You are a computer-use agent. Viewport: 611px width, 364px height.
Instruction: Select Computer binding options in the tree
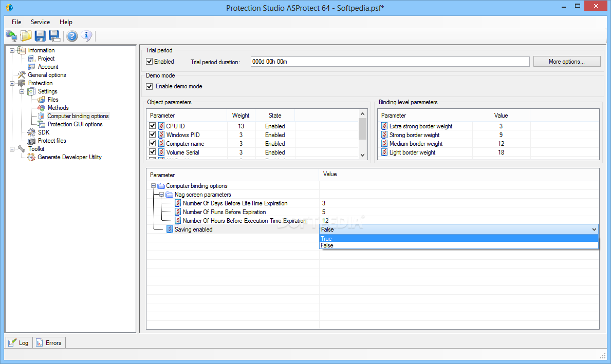coord(78,116)
